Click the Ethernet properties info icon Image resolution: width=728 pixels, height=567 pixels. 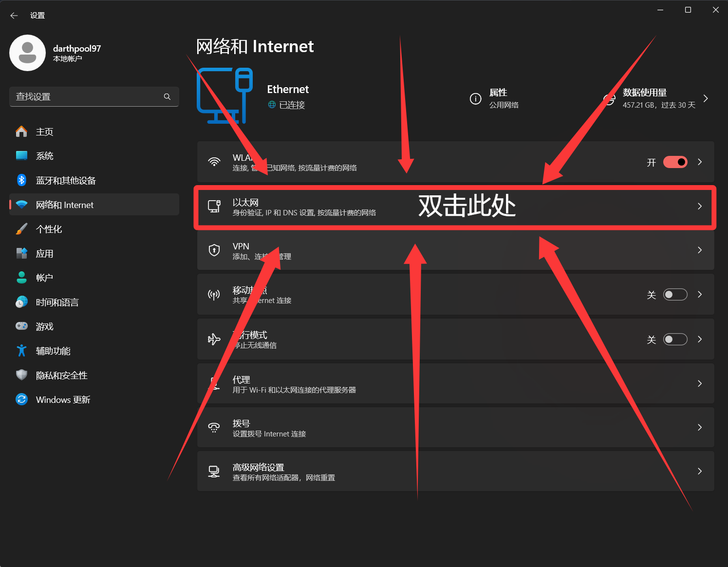[x=475, y=99]
